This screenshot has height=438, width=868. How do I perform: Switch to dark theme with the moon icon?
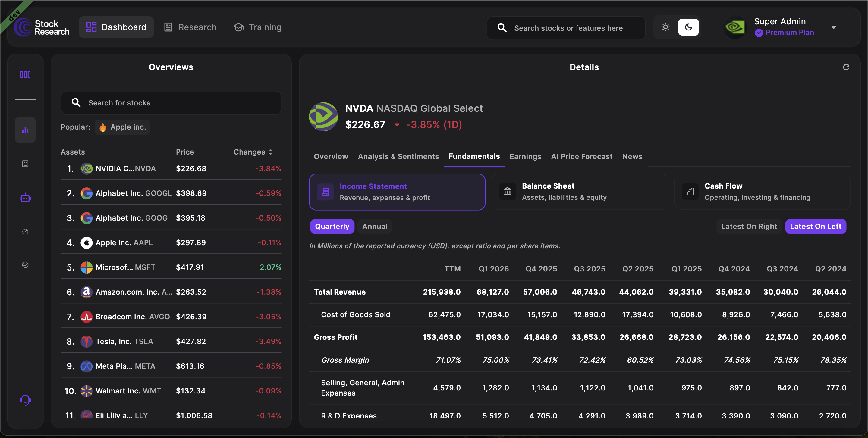(x=688, y=27)
